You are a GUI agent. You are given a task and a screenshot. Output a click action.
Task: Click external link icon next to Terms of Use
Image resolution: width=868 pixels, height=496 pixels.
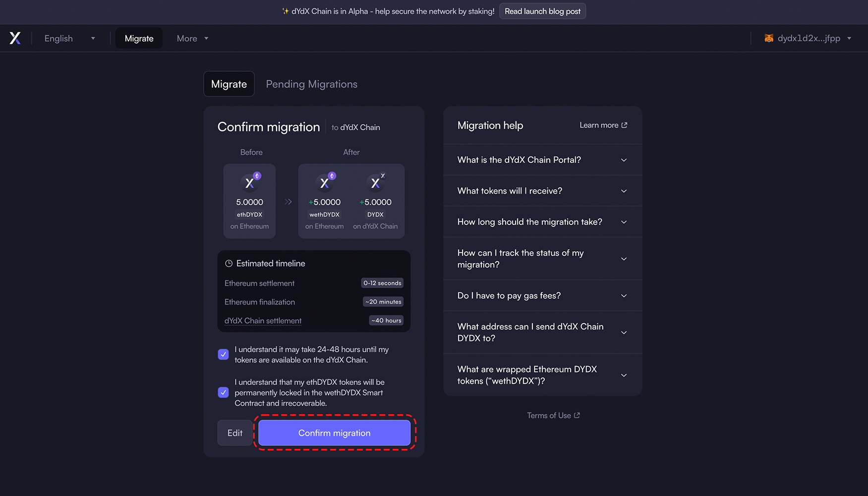click(x=577, y=415)
